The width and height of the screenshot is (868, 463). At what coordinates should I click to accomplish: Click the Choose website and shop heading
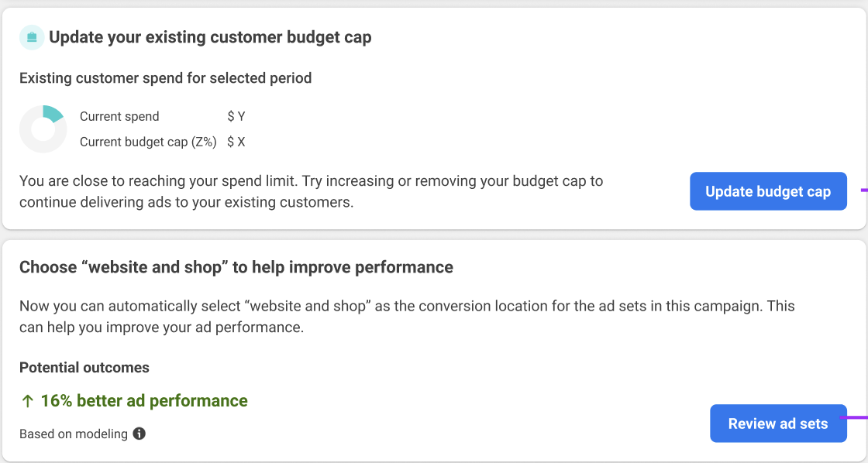tap(236, 267)
